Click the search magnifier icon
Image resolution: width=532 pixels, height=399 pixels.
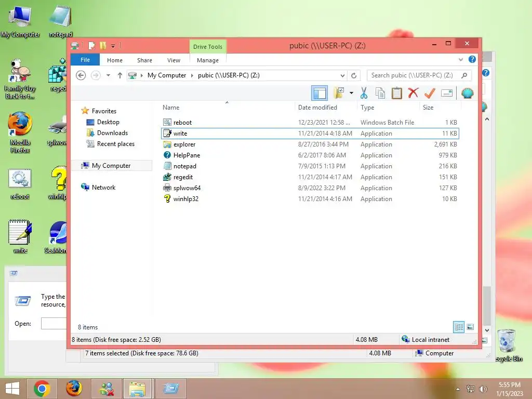(464, 75)
